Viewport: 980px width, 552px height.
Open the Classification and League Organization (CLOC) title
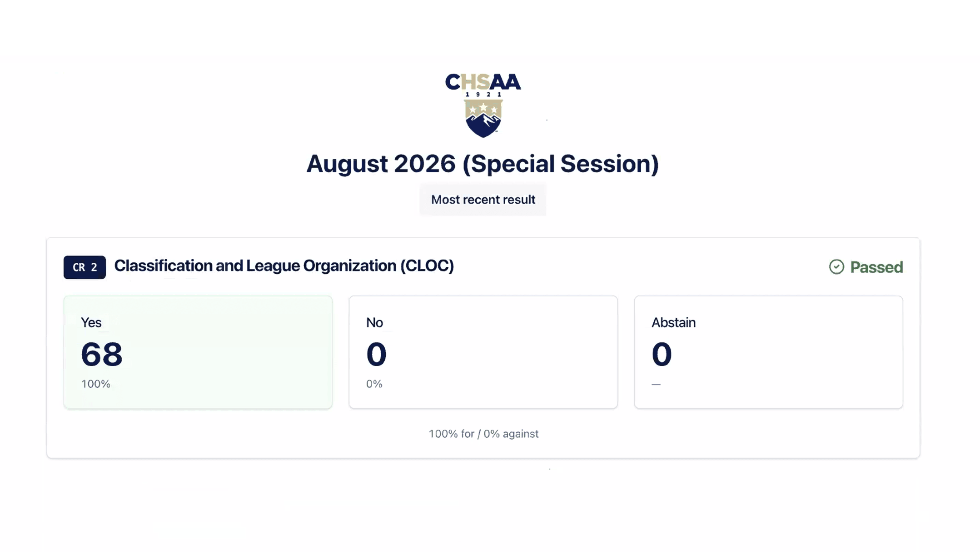point(284,266)
